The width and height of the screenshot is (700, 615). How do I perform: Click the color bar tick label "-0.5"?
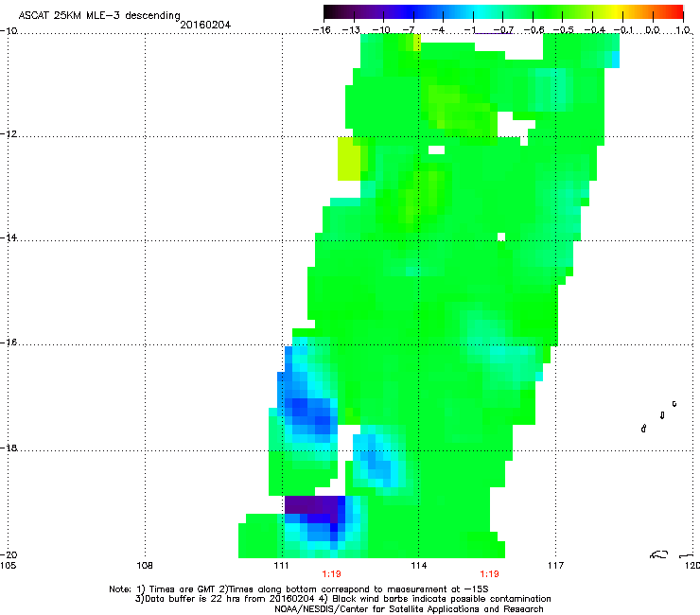(564, 30)
